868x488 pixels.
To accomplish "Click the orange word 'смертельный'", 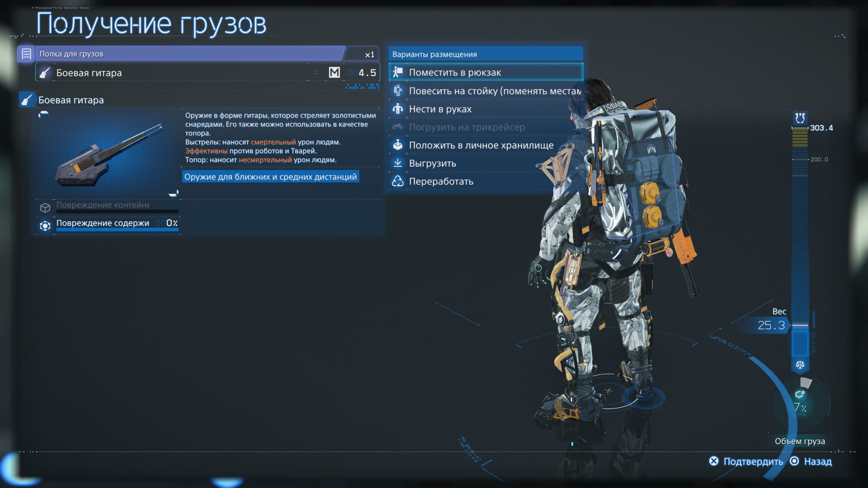I will pos(273,142).
